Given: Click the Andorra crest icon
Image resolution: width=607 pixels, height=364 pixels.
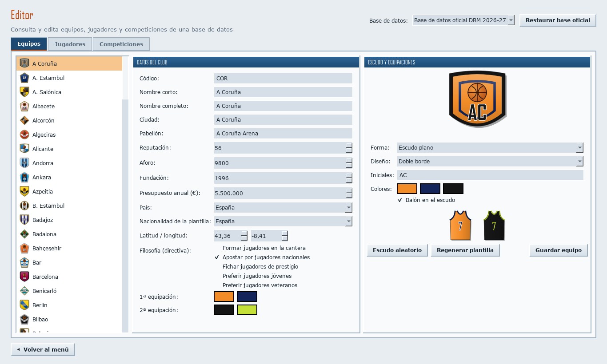Looking at the screenshot, I should (x=24, y=163).
